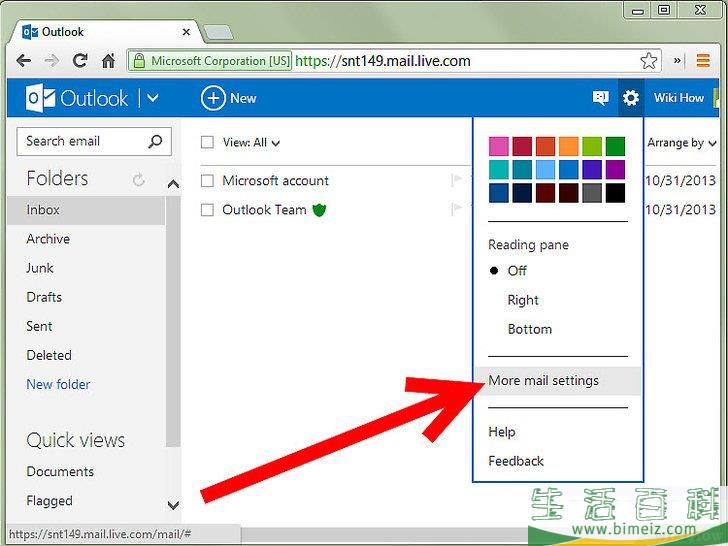The image size is (728, 546).
Task: Click the search magnifier icon
Action: [x=155, y=141]
